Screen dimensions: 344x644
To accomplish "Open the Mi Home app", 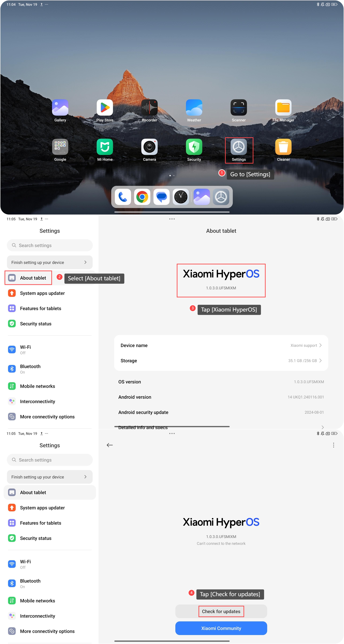I will coord(105,147).
